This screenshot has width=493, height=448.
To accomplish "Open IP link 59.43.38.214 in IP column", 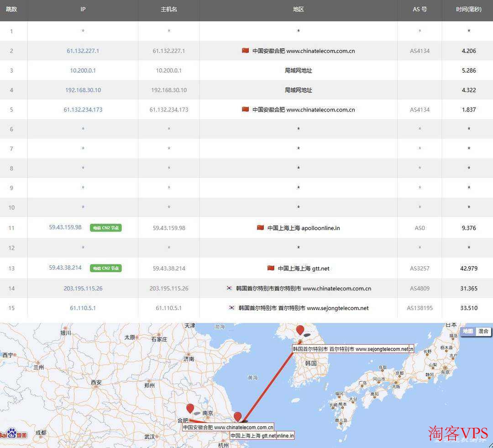I will pyautogui.click(x=65, y=268).
